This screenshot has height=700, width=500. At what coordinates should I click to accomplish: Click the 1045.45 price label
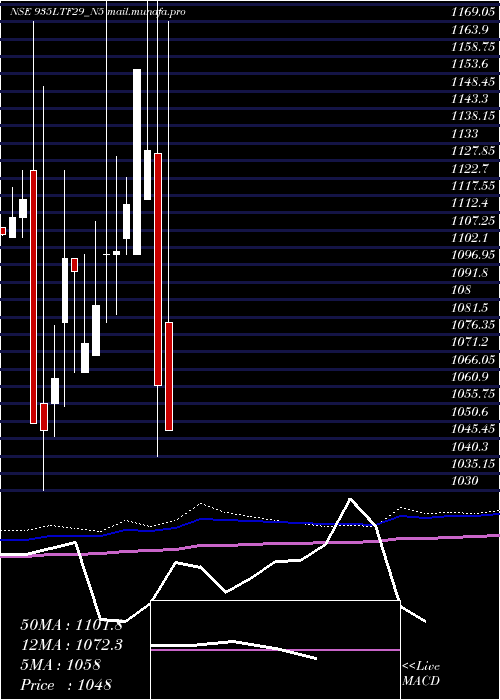tap(473, 429)
